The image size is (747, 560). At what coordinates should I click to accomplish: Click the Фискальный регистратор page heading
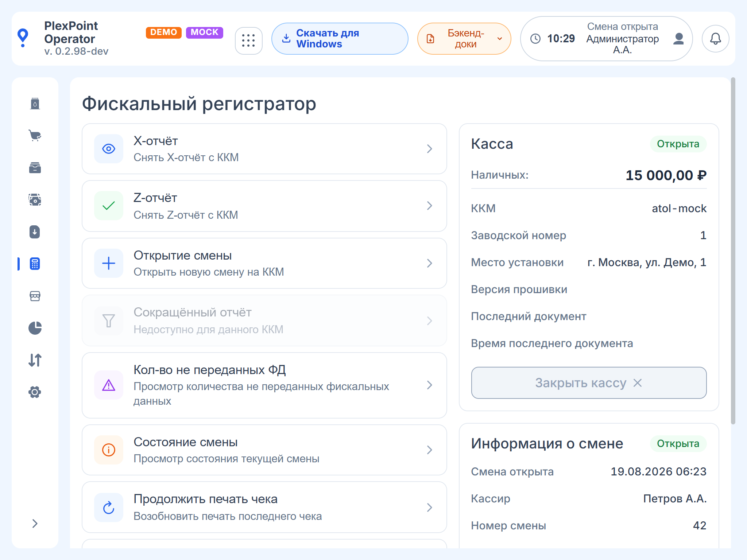tap(199, 104)
